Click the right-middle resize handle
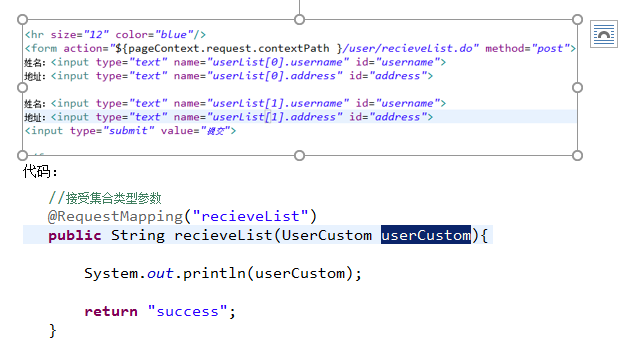This screenshot has width=640, height=364. [577, 88]
